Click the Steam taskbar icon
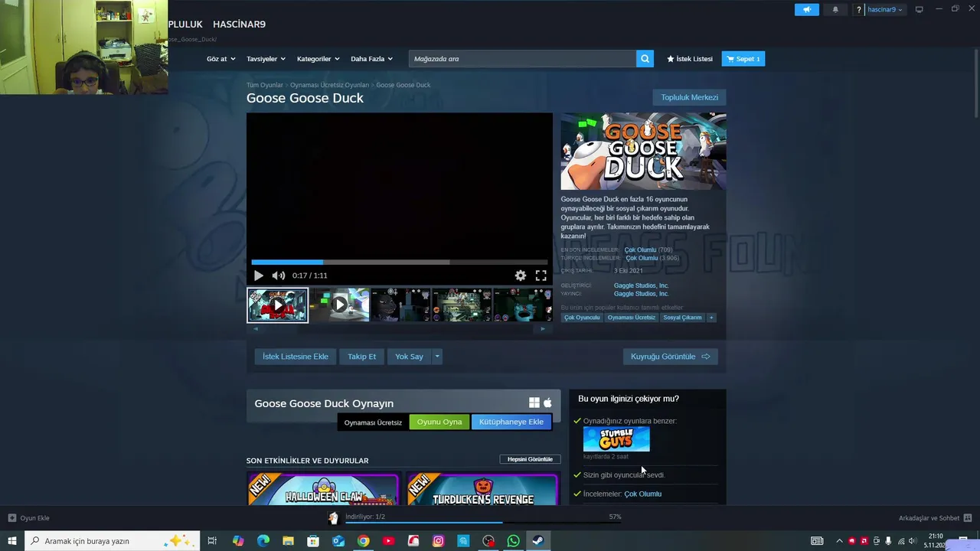 click(538, 541)
